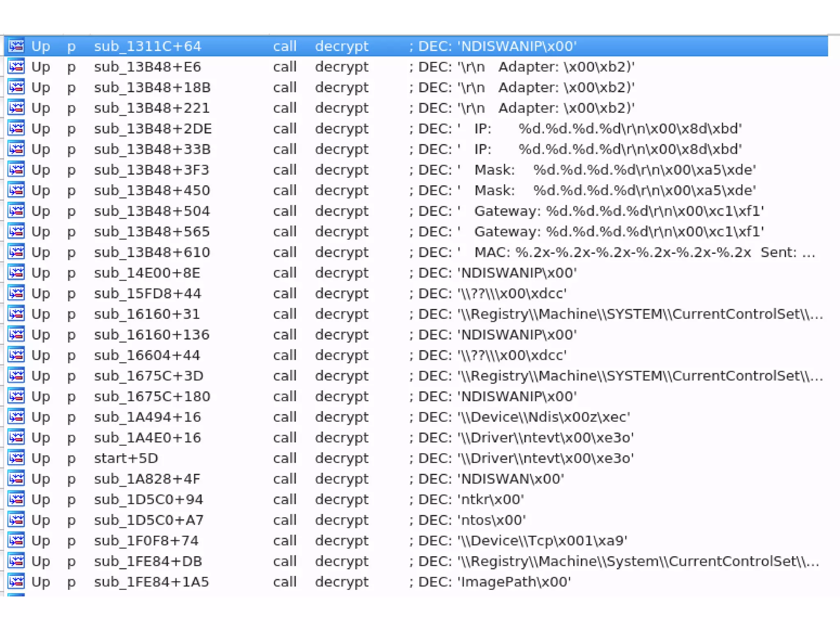
Task: Click the xref icon beside sub_1311C+64
Action: click(x=16, y=46)
